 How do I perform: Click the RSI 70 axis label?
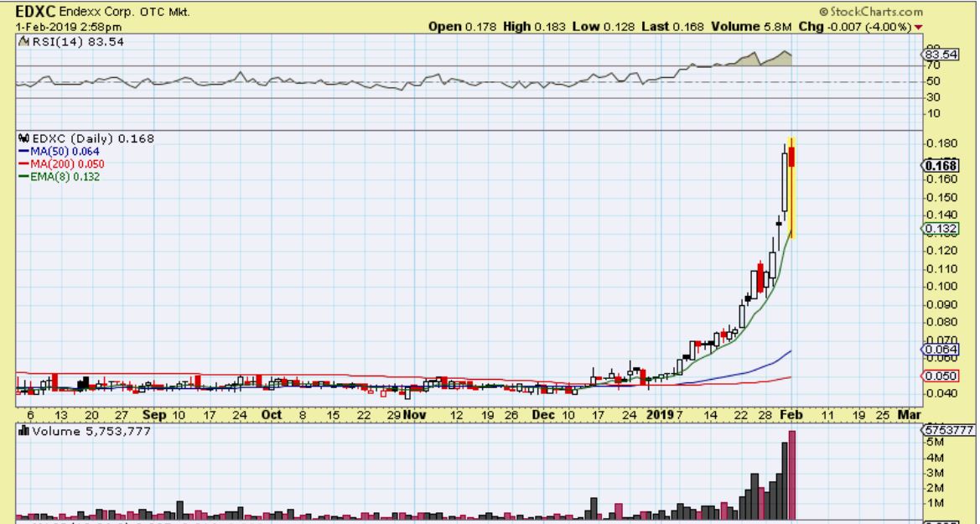934,65
